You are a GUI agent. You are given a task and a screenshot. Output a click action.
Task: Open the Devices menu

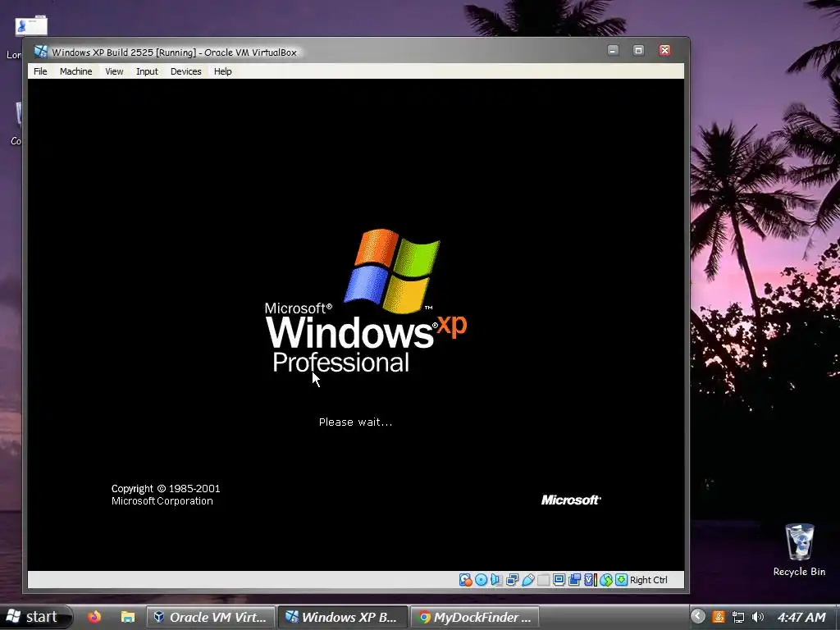186,71
